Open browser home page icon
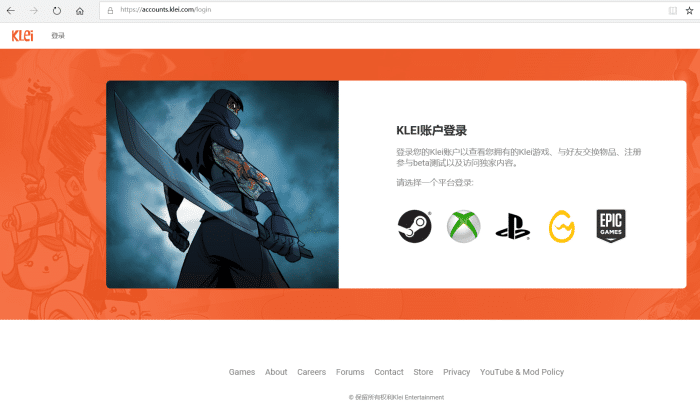Viewport: 700px width, 412px height. click(x=79, y=11)
